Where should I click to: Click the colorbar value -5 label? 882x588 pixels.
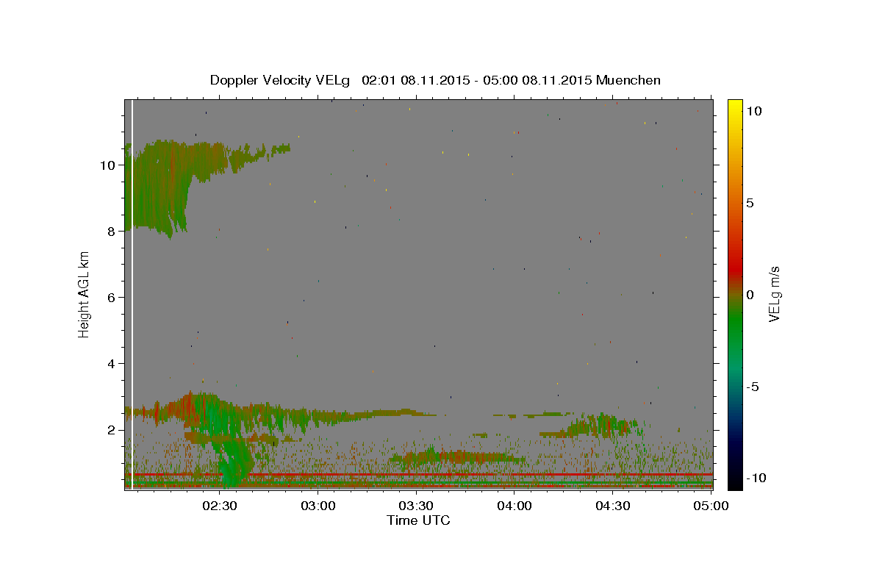(x=754, y=387)
